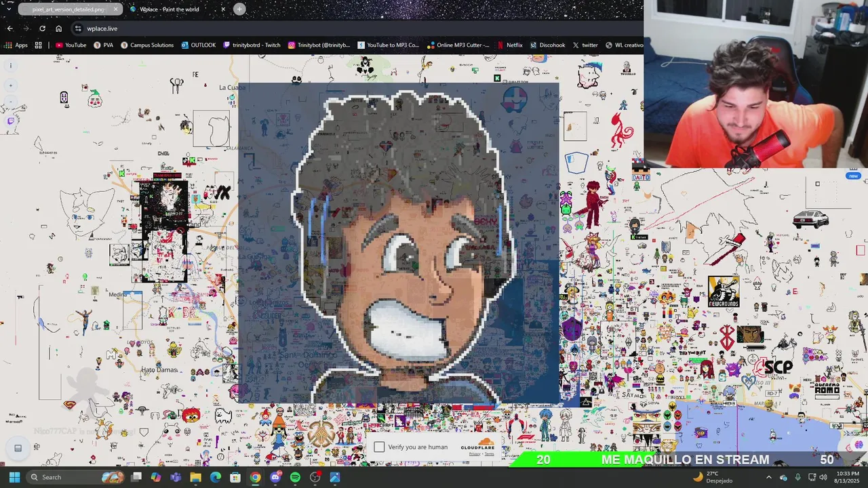Screen dimensions: 868x488
Task: Open the WL creativo bookmark
Action: [x=624, y=45]
